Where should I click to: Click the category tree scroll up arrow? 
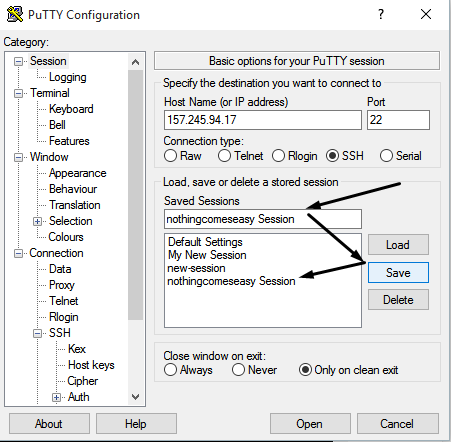[x=135, y=62]
